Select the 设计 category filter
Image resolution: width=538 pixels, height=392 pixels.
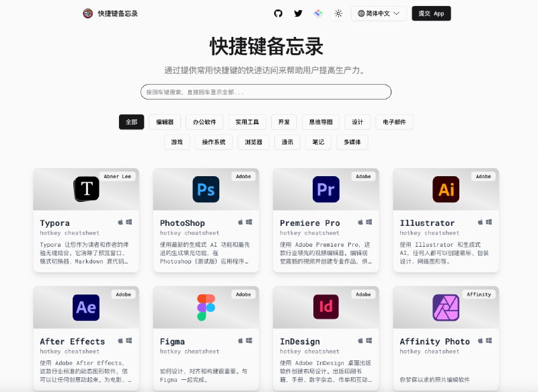356,122
